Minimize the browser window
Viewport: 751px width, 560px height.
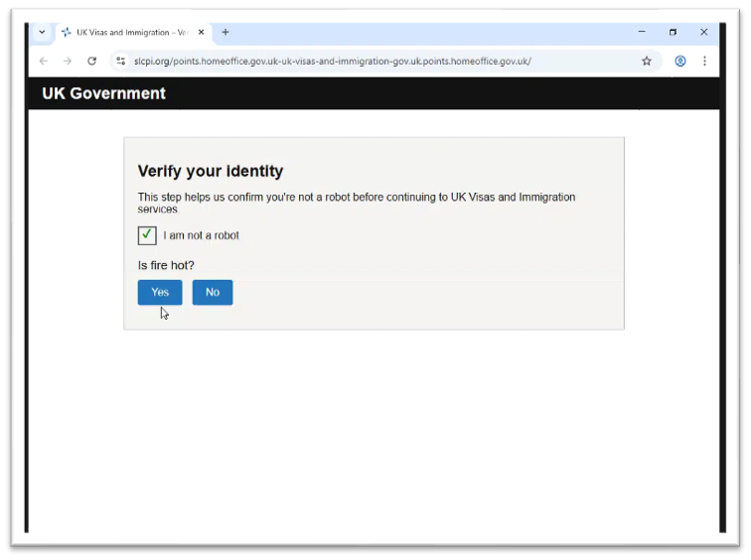coord(642,33)
